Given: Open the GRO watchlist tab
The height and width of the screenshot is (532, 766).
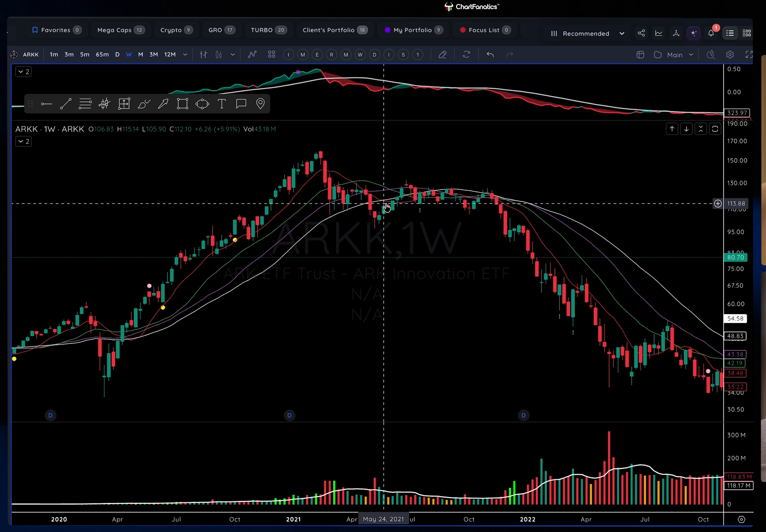Looking at the screenshot, I should [221, 30].
